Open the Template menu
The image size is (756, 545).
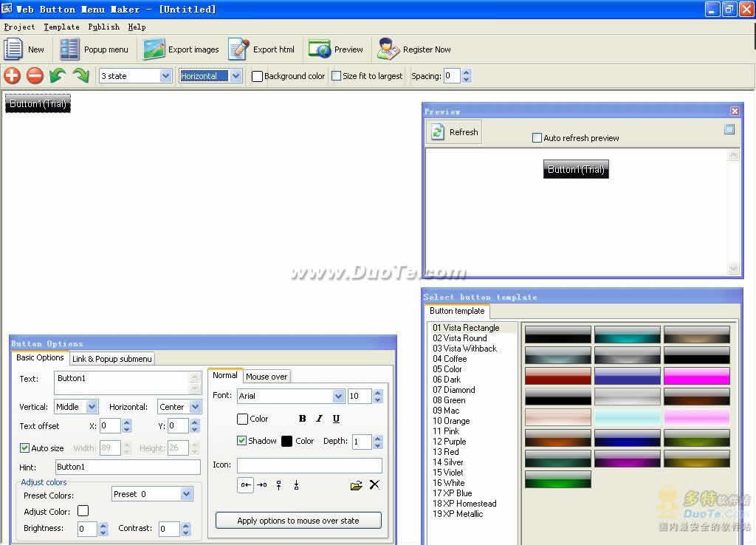click(x=62, y=27)
